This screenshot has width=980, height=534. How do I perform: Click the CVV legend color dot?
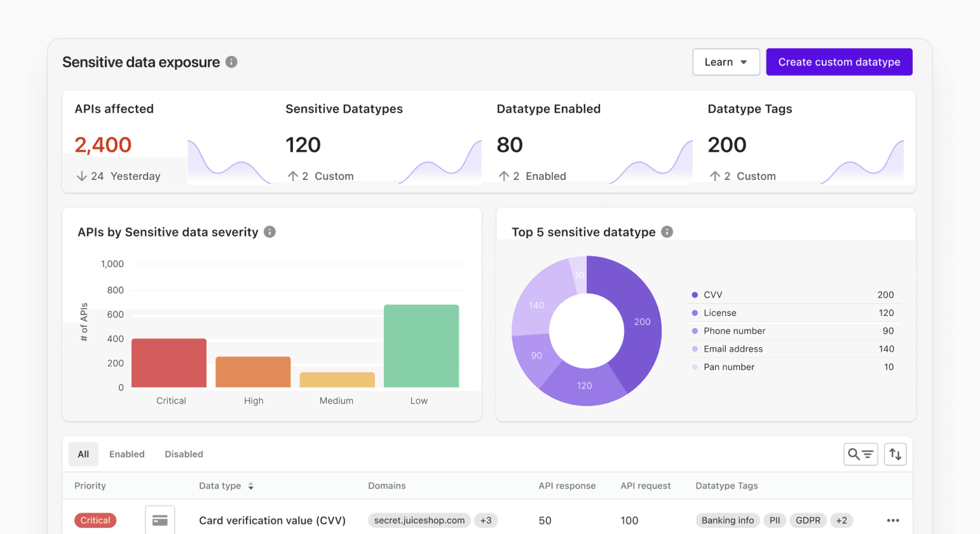click(x=695, y=295)
